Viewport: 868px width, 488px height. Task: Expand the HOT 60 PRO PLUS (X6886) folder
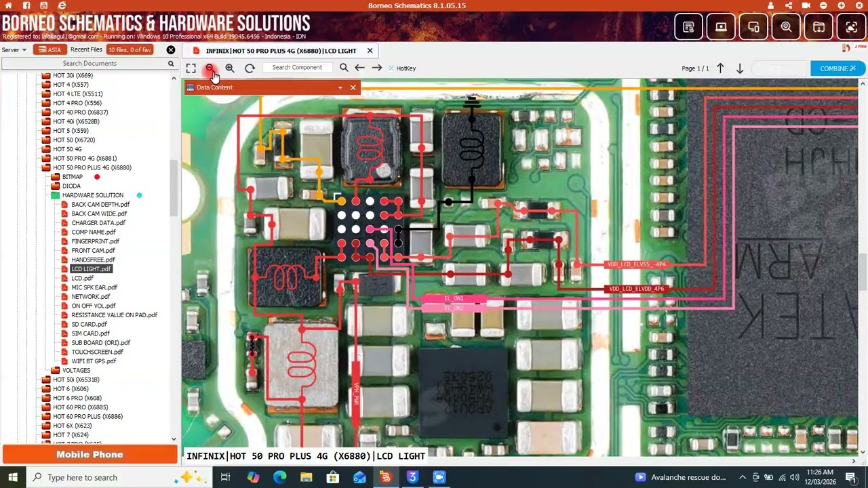(x=47, y=417)
